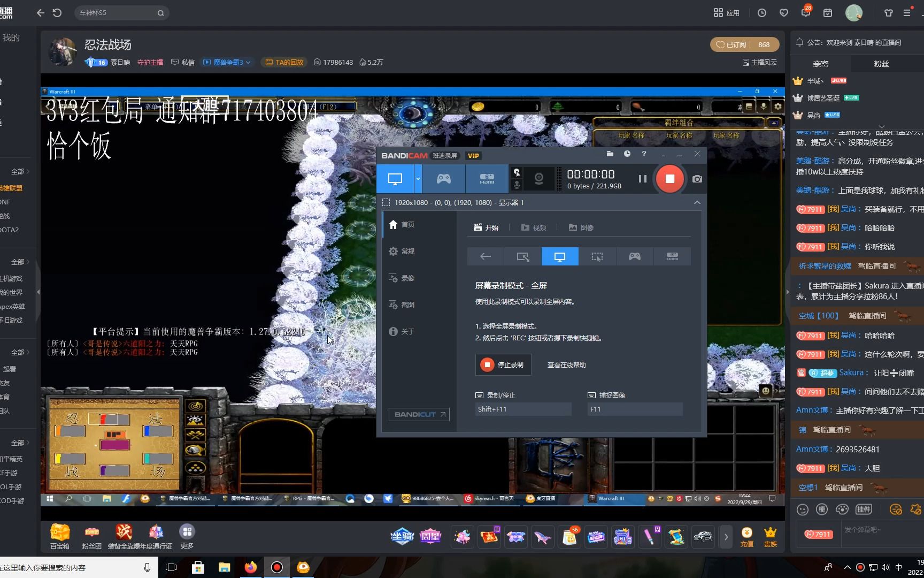Open 贵族 noble crown icon
The image size is (924, 578).
click(771, 537)
